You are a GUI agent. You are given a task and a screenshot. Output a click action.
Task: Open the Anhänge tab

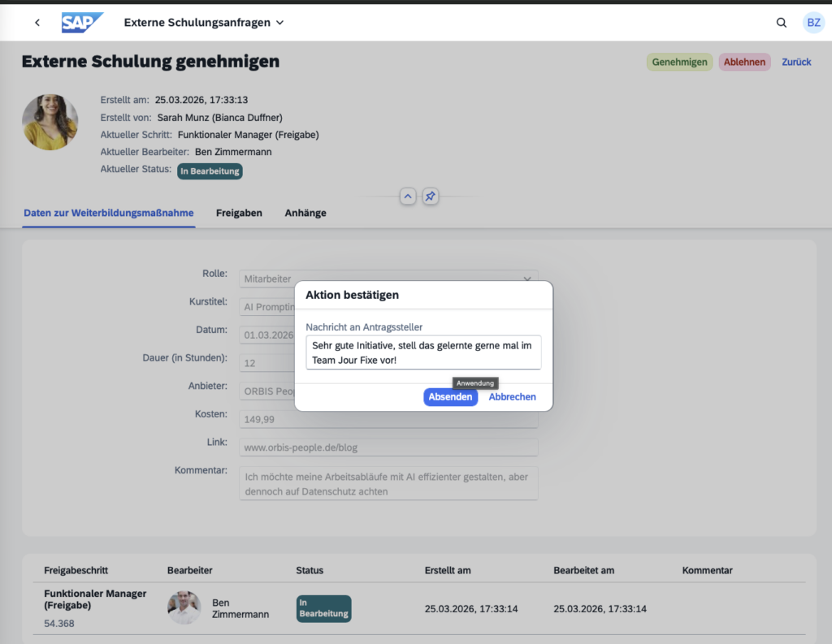(x=305, y=213)
